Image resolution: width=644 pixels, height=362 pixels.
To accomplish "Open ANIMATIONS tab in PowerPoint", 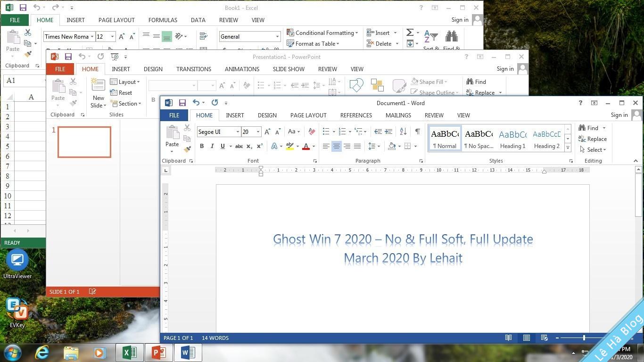I will pyautogui.click(x=242, y=69).
